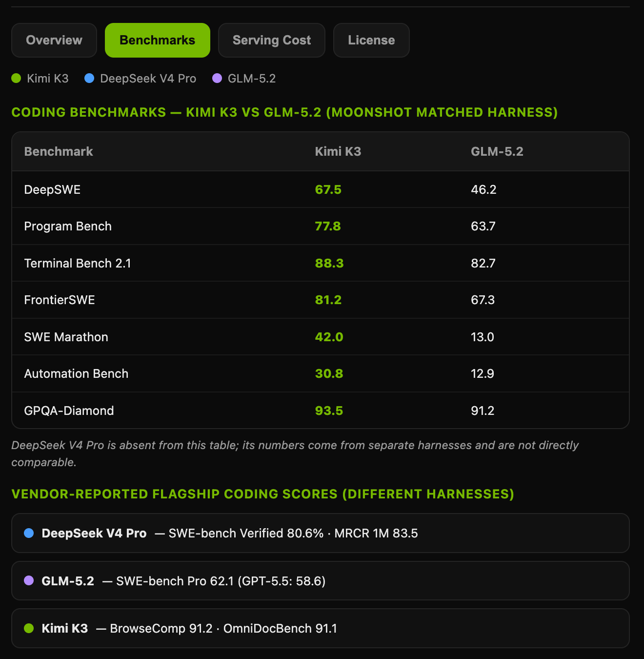This screenshot has height=659, width=644.
Task: Click the Terminal Bench score 88.3
Action: 329,263
